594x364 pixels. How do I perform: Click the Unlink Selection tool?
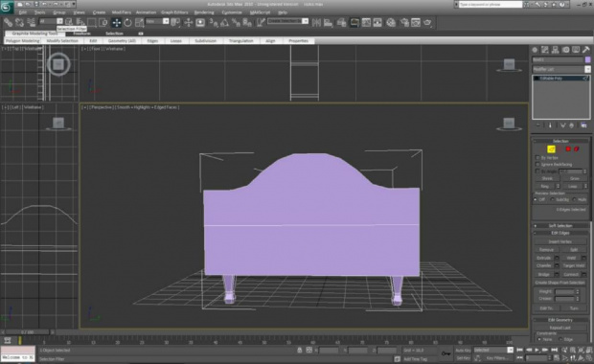(x=19, y=22)
